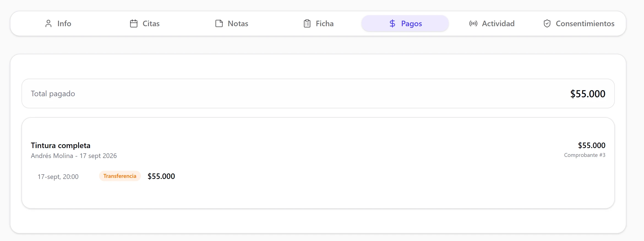644x241 pixels.
Task: Click the clipboard icon on the Ficha tab
Action: click(307, 23)
